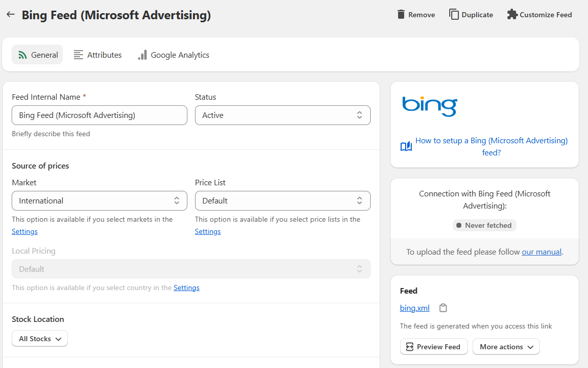The height and width of the screenshot is (368, 588).
Task: Open How to setup a Bing feed link
Action: click(491, 146)
